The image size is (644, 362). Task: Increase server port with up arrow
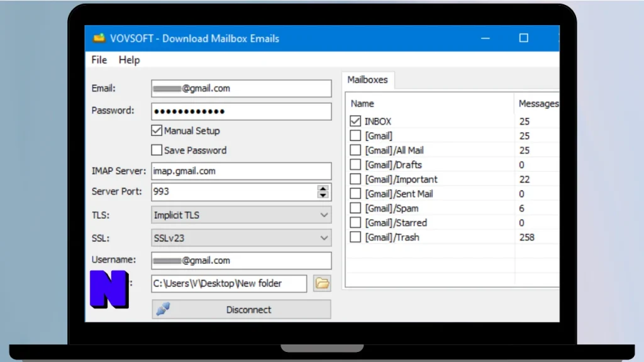point(323,189)
